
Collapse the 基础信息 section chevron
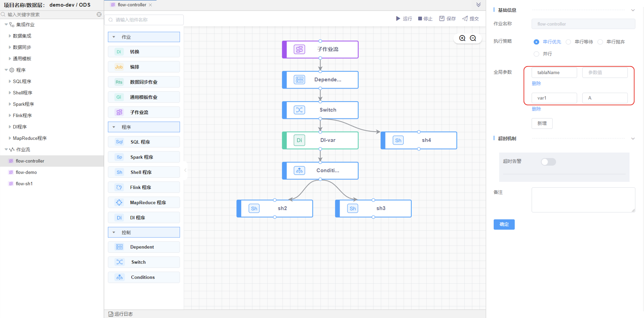(633, 10)
